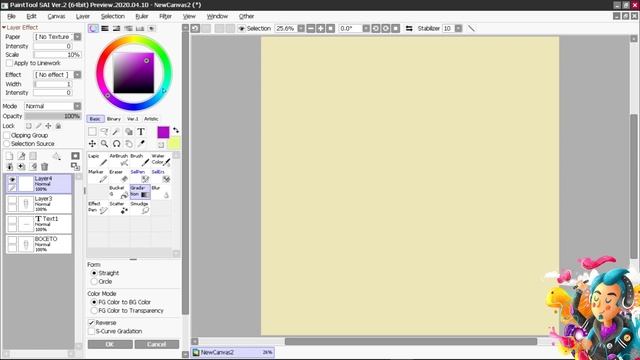Select the Lapiz pencil brush
Image resolution: width=640 pixels, height=360 pixels.
pos(98,160)
